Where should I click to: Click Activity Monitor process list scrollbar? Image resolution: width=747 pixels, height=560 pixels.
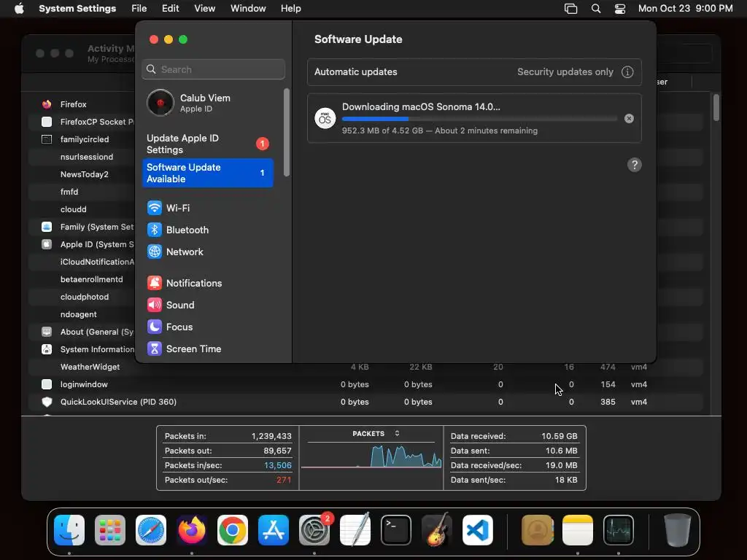click(716, 108)
